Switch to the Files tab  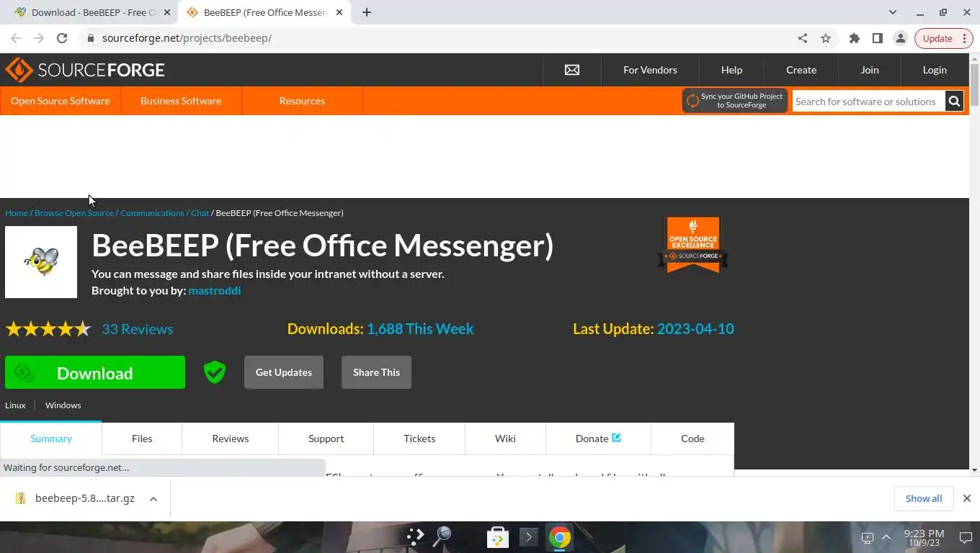pyautogui.click(x=142, y=438)
